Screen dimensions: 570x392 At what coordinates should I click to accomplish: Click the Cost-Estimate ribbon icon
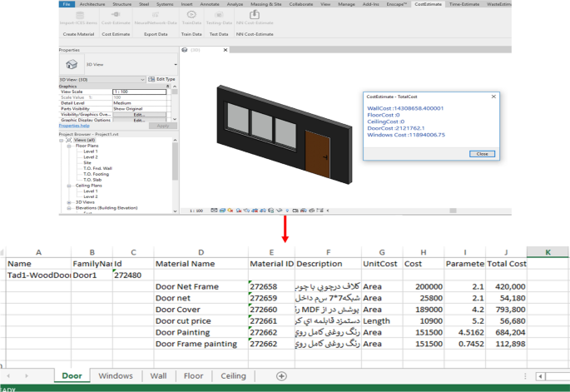116,14
